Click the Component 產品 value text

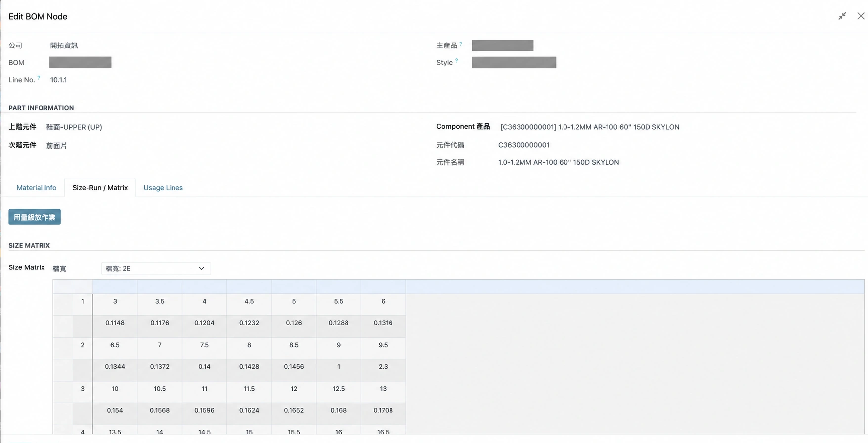590,127
